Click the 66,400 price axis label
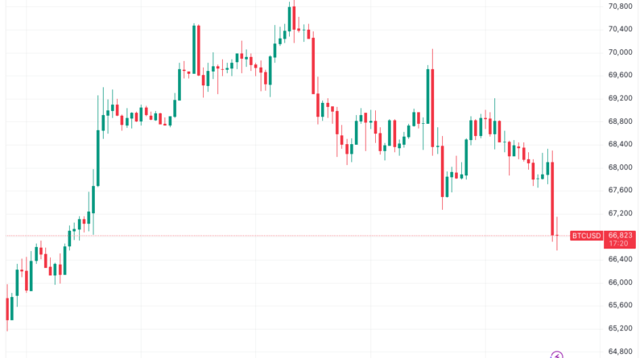 621,259
